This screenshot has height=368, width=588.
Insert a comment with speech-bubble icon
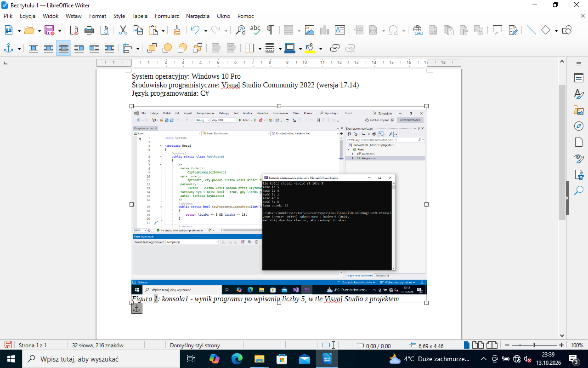point(498,30)
